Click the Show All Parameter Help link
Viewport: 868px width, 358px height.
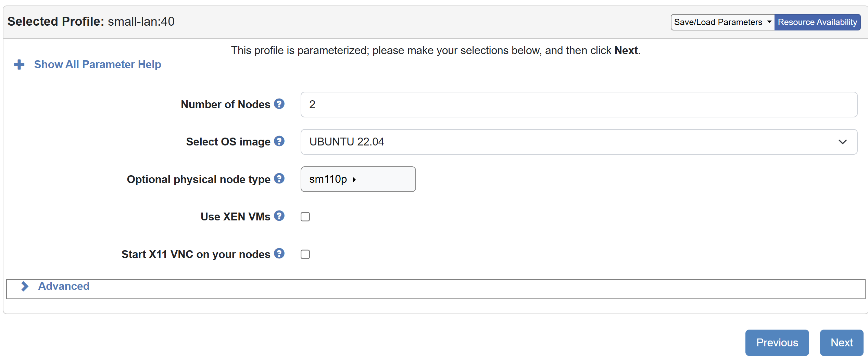98,64
